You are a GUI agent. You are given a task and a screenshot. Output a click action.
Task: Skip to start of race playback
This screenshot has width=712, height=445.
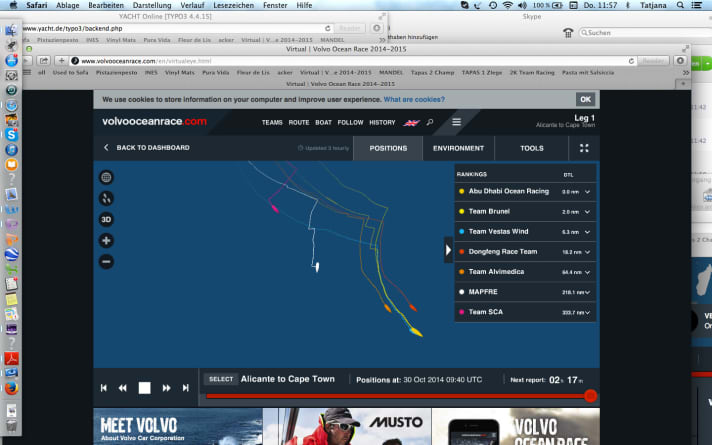tap(104, 388)
